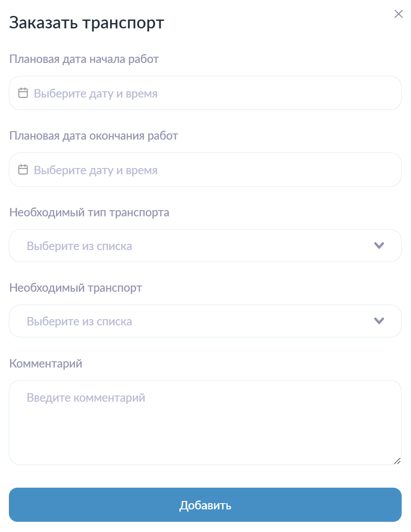
Task: Click the Плановая дата окончания работ label
Action: pyautogui.click(x=94, y=136)
